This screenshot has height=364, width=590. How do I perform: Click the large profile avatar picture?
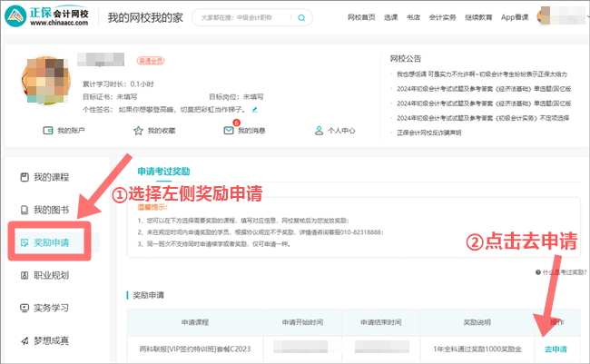click(x=46, y=81)
